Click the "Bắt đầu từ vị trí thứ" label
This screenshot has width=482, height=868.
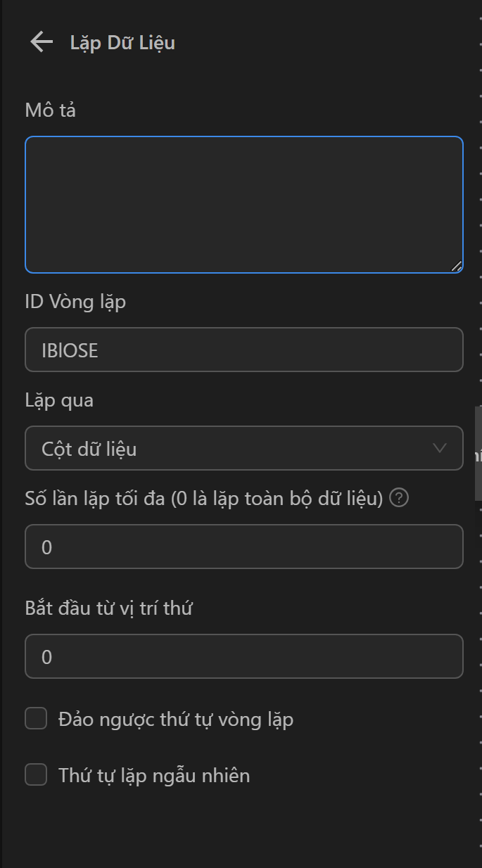click(x=108, y=608)
